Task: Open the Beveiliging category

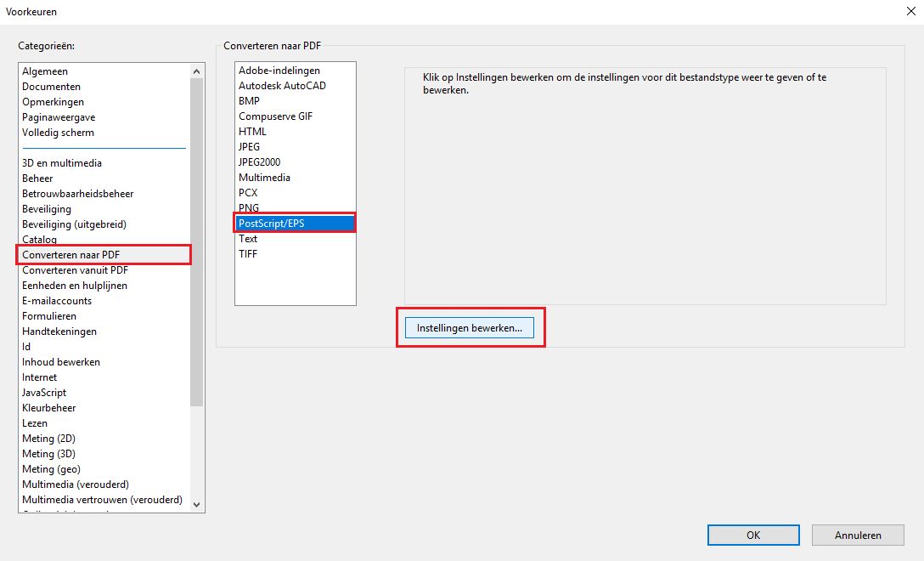Action: click(46, 208)
